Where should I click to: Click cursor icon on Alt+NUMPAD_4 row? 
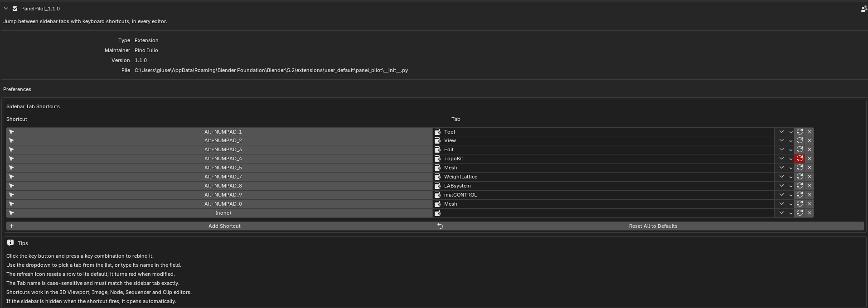coord(12,159)
